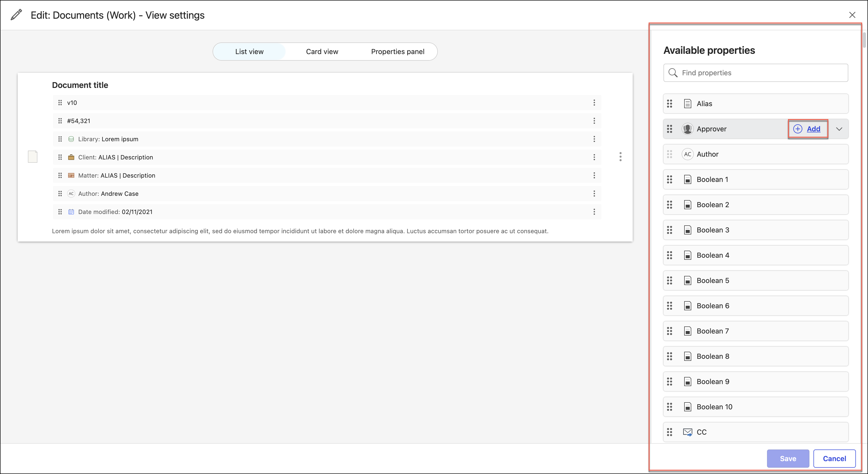868x474 pixels.
Task: Click the Client briefcase icon
Action: pyautogui.click(x=71, y=157)
